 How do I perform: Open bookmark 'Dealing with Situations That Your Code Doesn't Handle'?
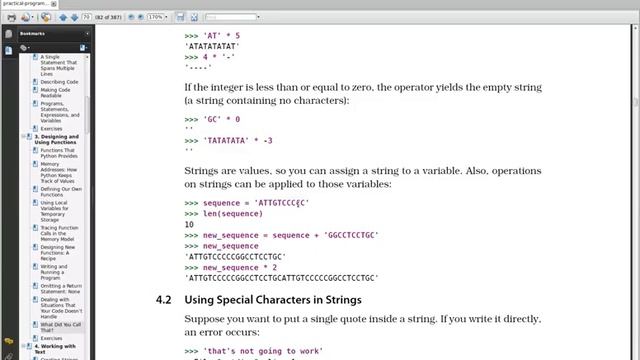[x=61, y=308]
